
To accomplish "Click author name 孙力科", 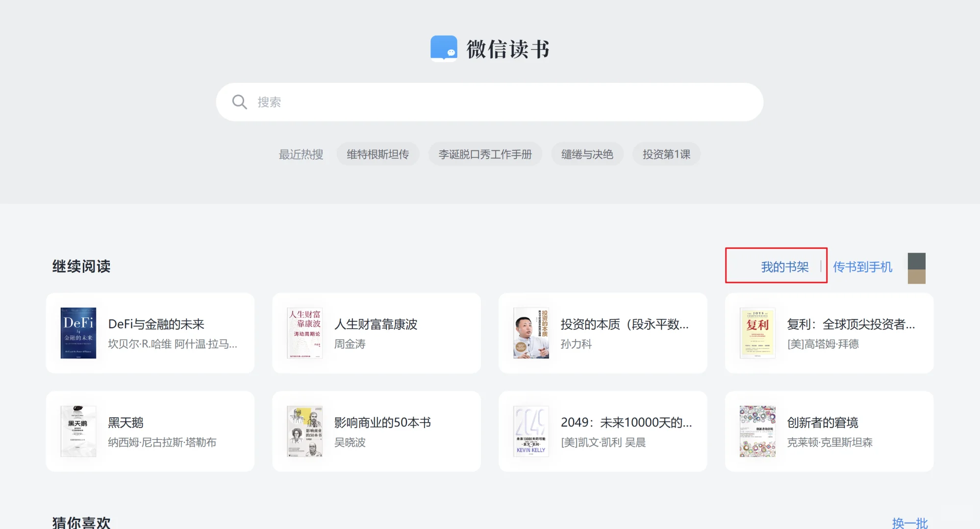I will pyautogui.click(x=576, y=344).
